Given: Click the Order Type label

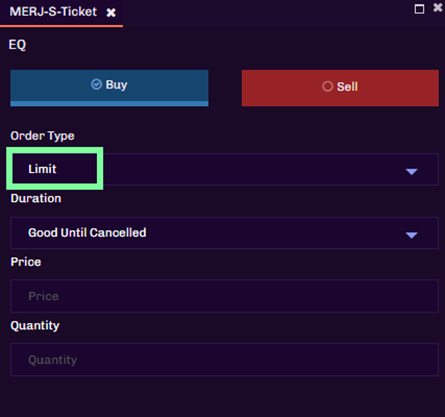Looking at the screenshot, I should [42, 136].
